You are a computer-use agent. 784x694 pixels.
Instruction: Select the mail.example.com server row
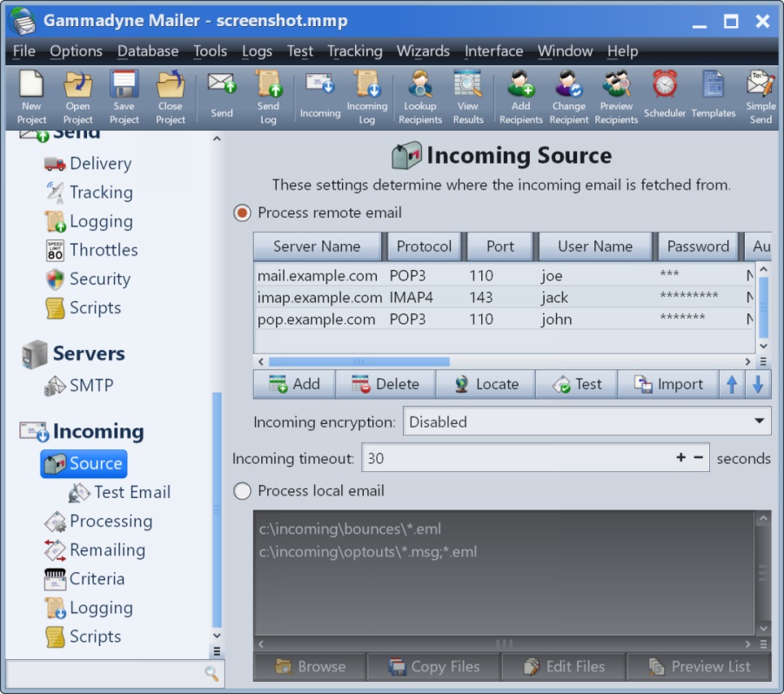coord(504,275)
